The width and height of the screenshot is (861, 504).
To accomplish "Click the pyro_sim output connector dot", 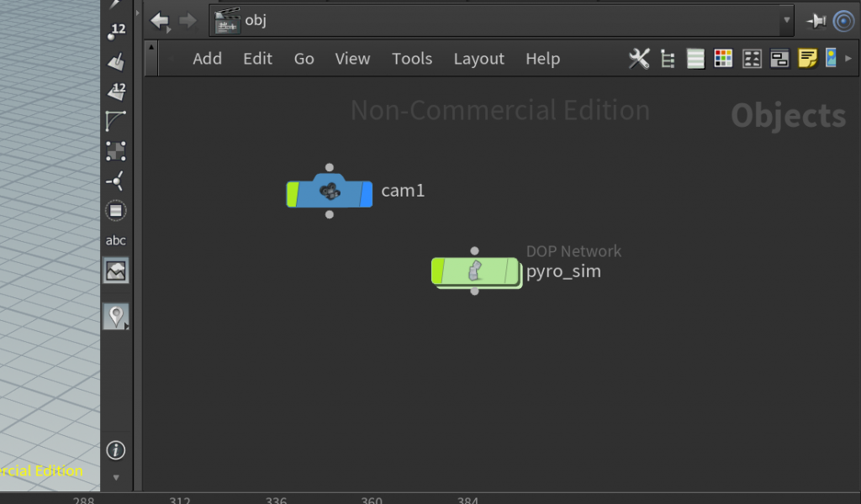I will (x=475, y=291).
